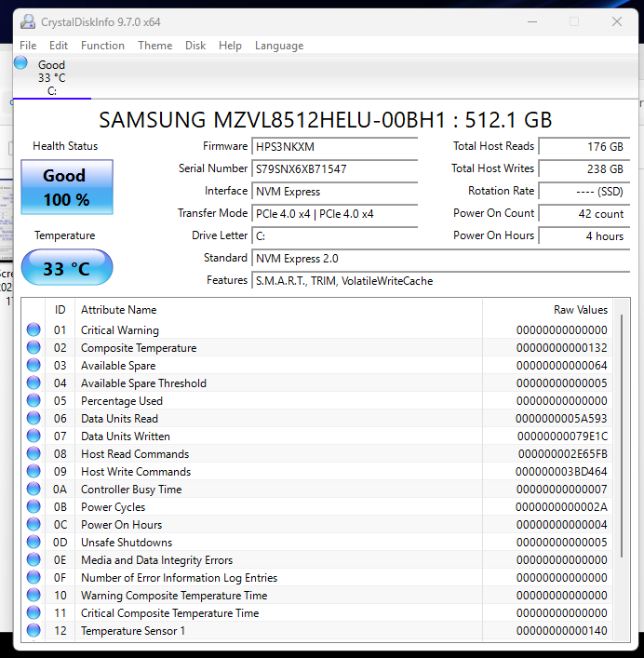Click the status orb for Data Units Read

(x=34, y=419)
